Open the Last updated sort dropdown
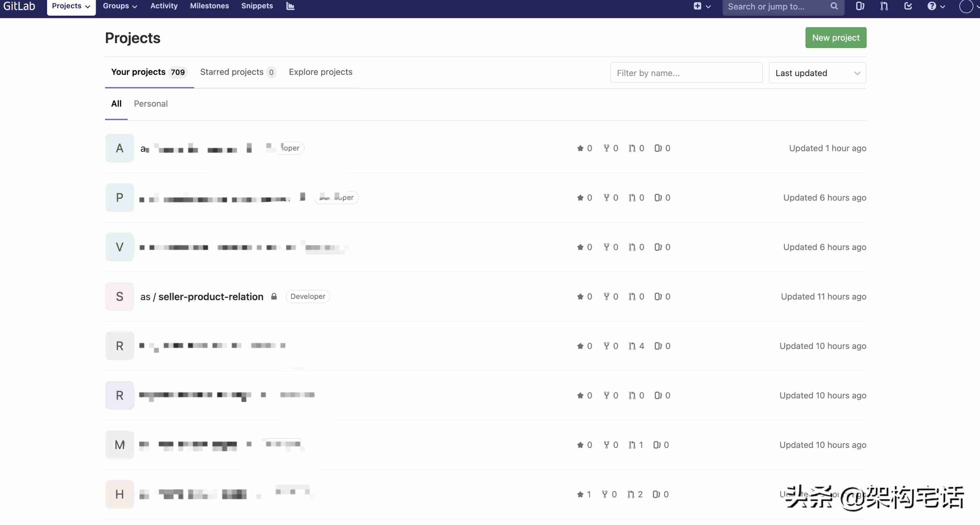980x525 pixels. (x=817, y=73)
